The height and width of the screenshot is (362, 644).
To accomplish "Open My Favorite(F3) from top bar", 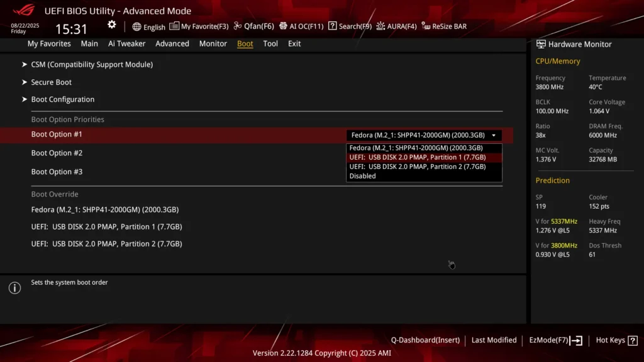I will pos(205,26).
